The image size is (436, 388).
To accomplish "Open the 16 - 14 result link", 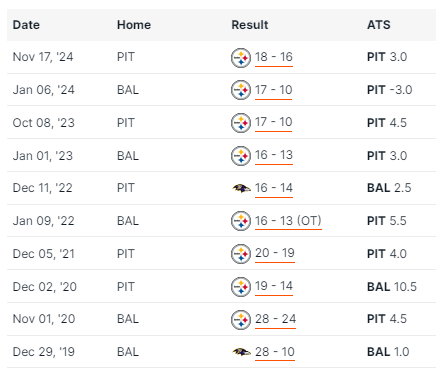I will coord(274,188).
